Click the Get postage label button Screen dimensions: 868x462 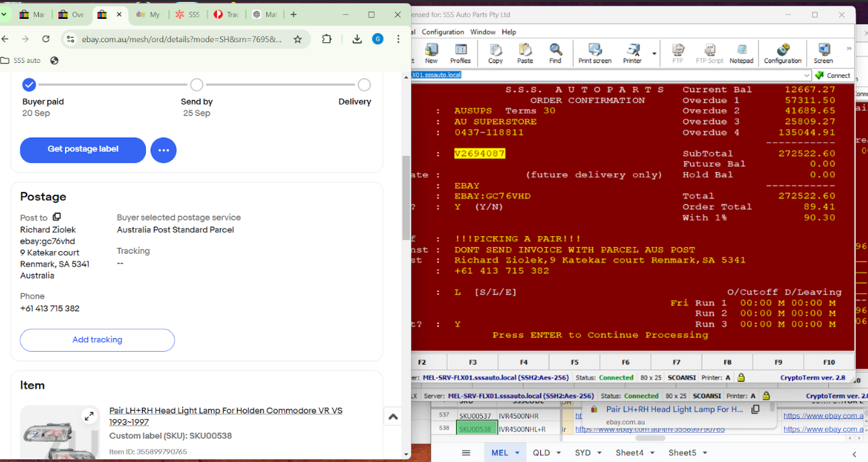(83, 150)
